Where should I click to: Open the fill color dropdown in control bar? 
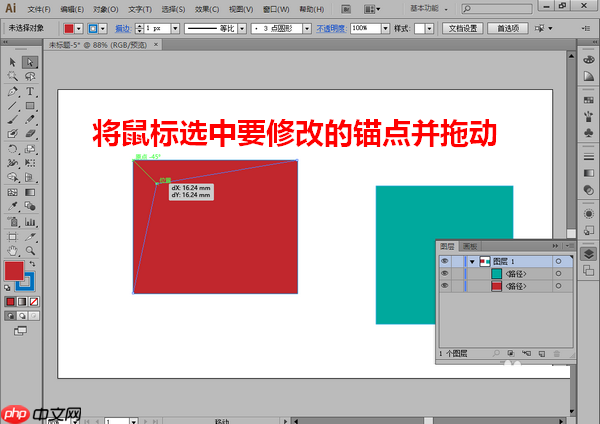tap(79, 28)
